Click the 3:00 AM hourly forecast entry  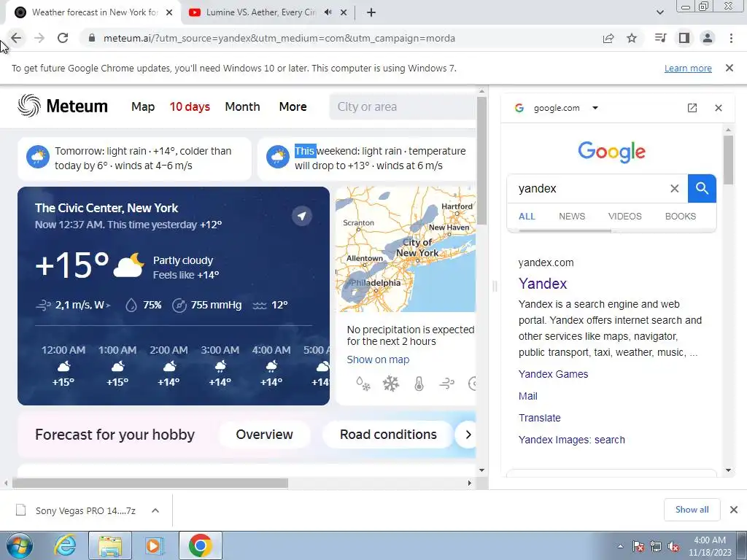(x=220, y=365)
